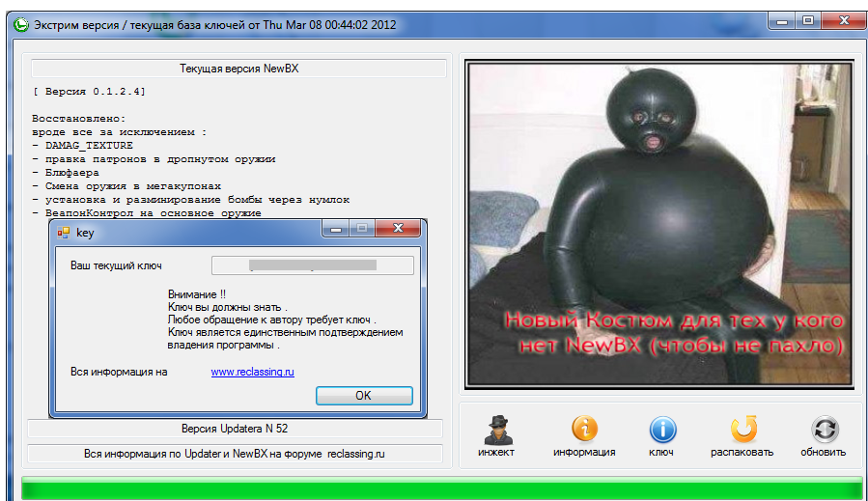The image size is (868, 501).
Task: Click the Текущая версия NewBX header
Action: 238,69
